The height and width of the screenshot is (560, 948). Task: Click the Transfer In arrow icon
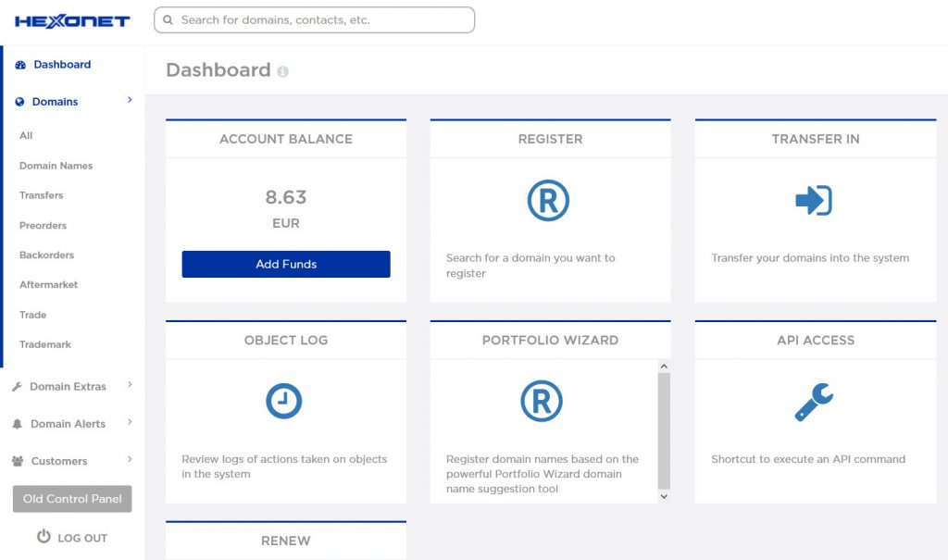click(814, 200)
